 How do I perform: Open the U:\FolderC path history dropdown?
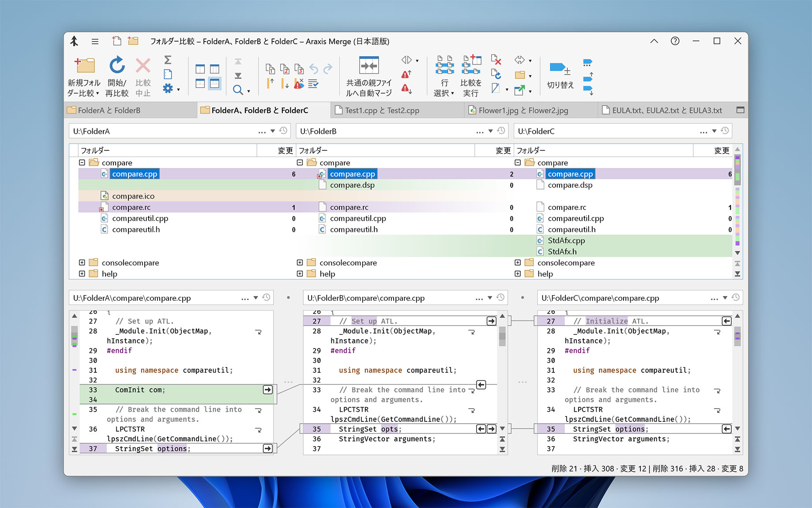(714, 131)
